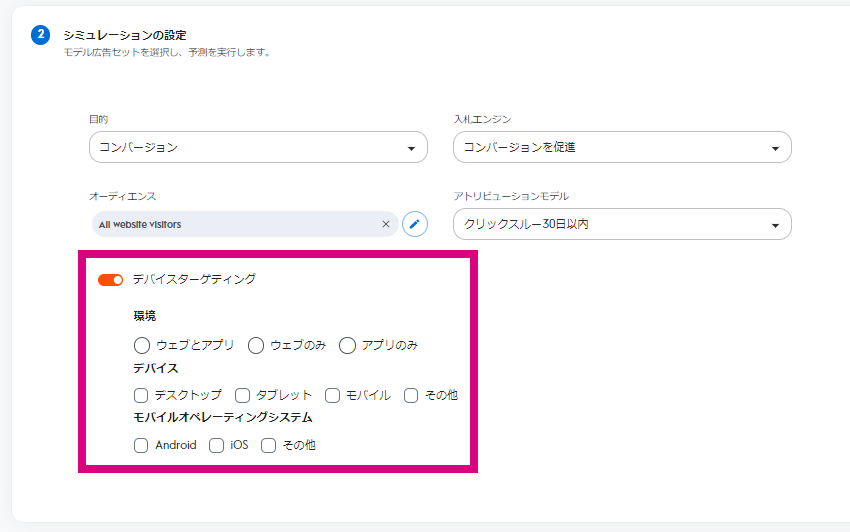This screenshot has height=532, width=850.
Task: Open the 入札エンジン dropdown
Action: [x=622, y=147]
